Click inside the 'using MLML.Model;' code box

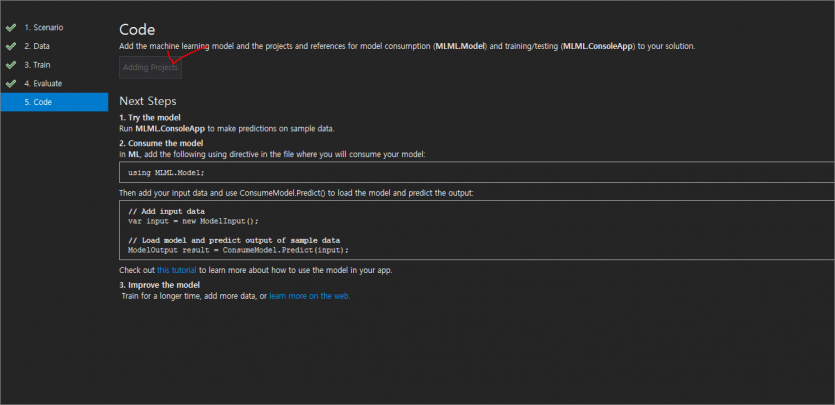(x=477, y=172)
